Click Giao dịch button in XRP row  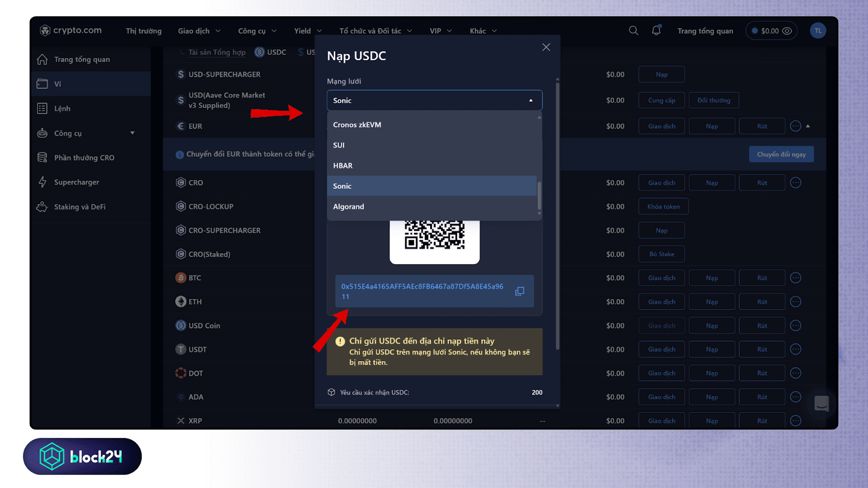[662, 421]
